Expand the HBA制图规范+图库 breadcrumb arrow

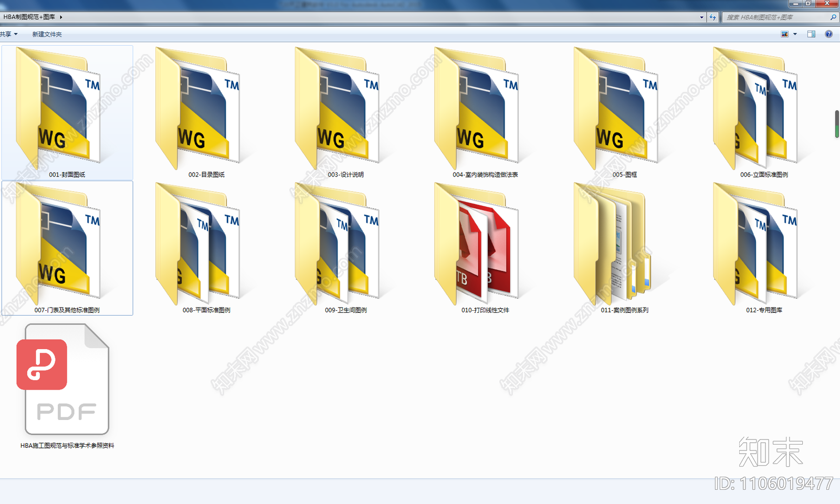coord(61,17)
